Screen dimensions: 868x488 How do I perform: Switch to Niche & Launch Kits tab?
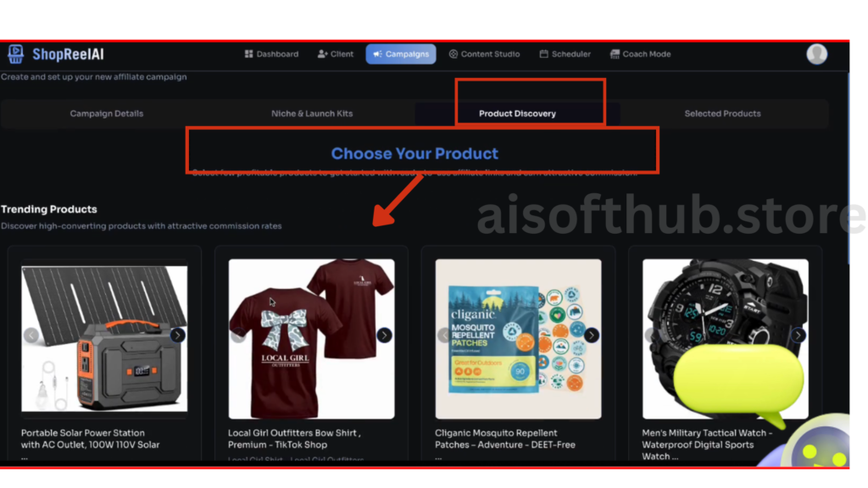coord(312,114)
